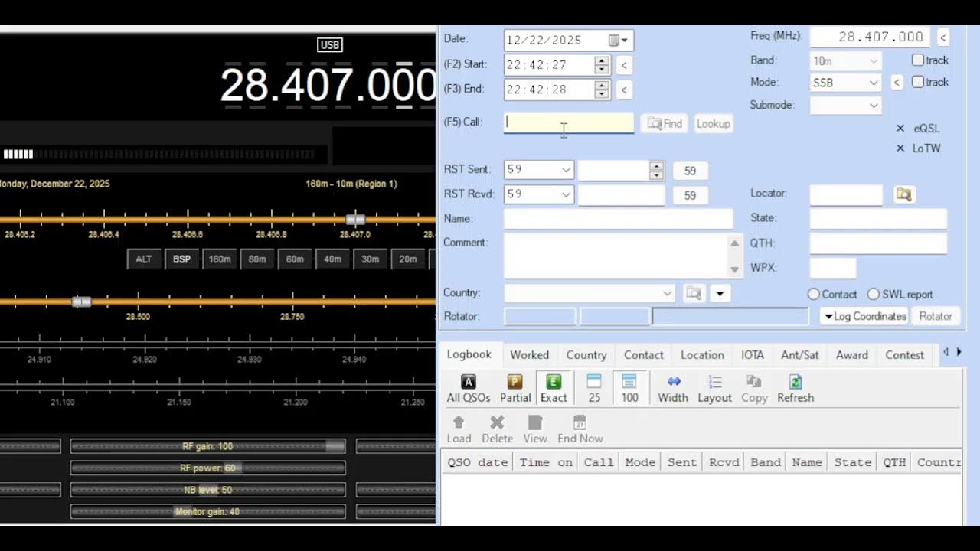Set Start time with its arrow button
Viewport: 980px width, 551px height.
[624, 65]
